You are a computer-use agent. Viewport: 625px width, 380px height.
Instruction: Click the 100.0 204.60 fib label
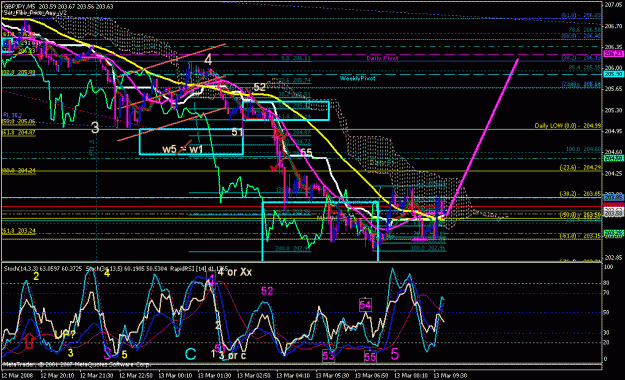click(583, 149)
